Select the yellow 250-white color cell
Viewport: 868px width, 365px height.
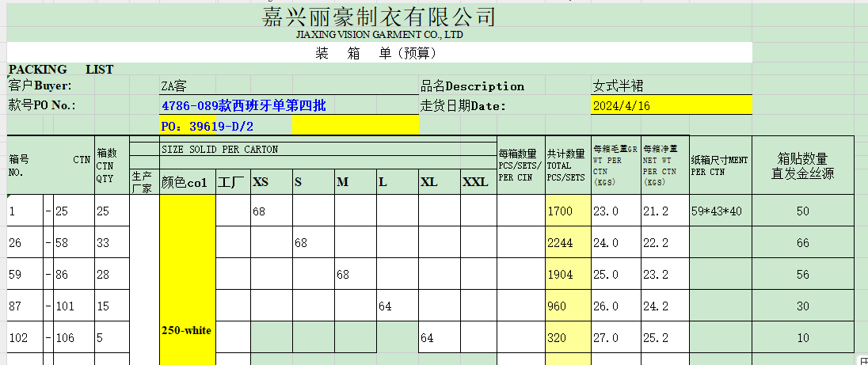point(187,330)
